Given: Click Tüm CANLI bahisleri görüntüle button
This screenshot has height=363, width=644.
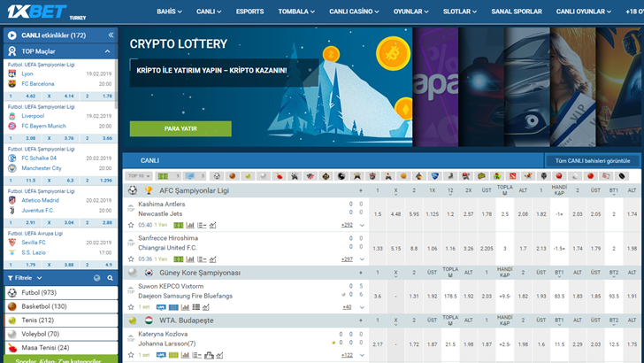Looking at the screenshot, I should click(593, 161).
